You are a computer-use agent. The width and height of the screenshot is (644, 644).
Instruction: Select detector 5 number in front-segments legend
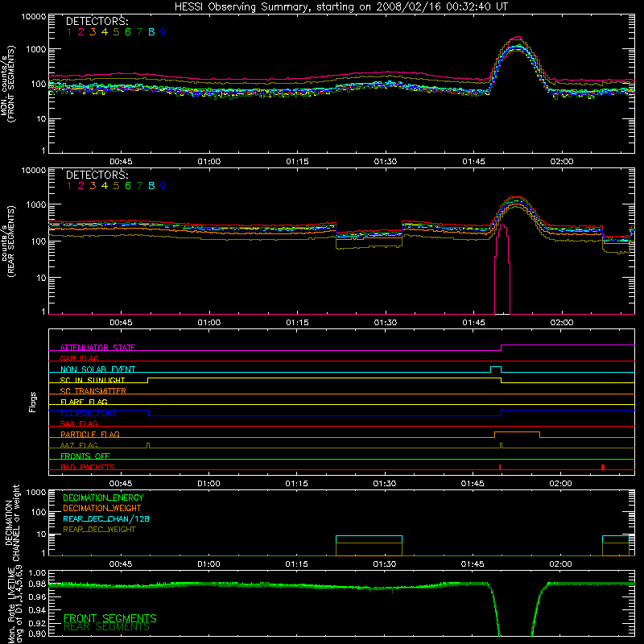116,32
